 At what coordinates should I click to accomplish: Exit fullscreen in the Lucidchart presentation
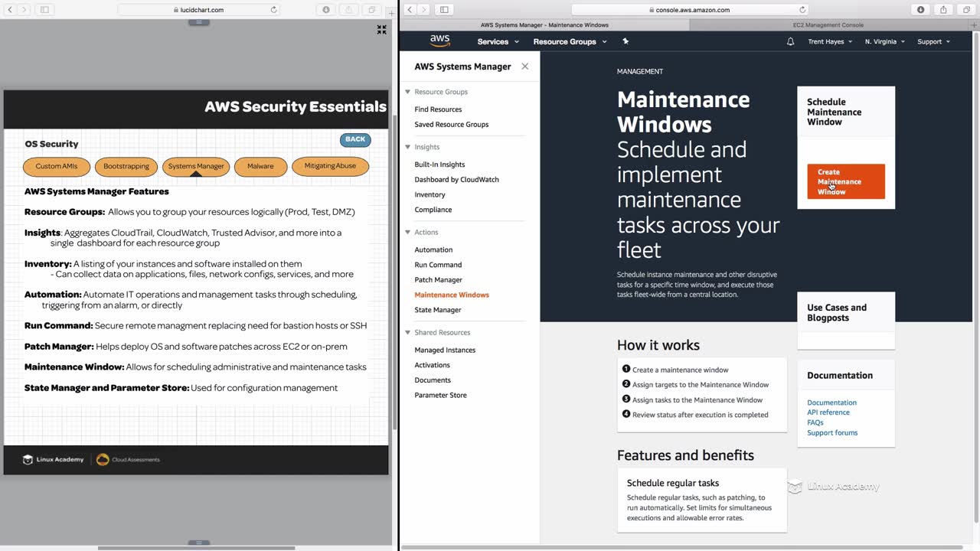click(381, 30)
